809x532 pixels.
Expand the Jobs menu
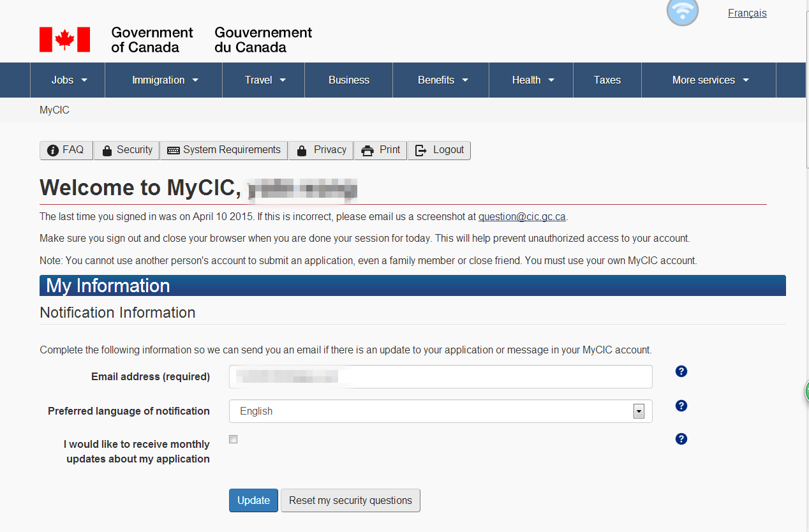[x=69, y=80]
